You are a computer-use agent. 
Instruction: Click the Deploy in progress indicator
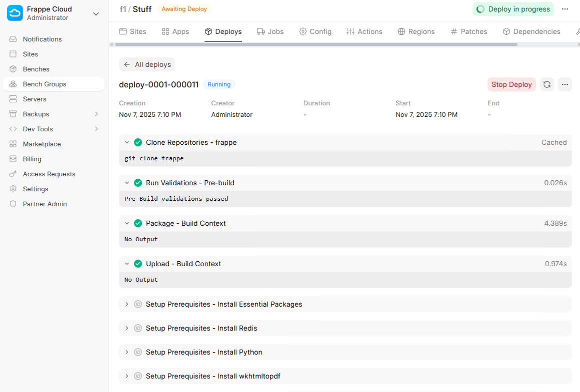tap(513, 9)
